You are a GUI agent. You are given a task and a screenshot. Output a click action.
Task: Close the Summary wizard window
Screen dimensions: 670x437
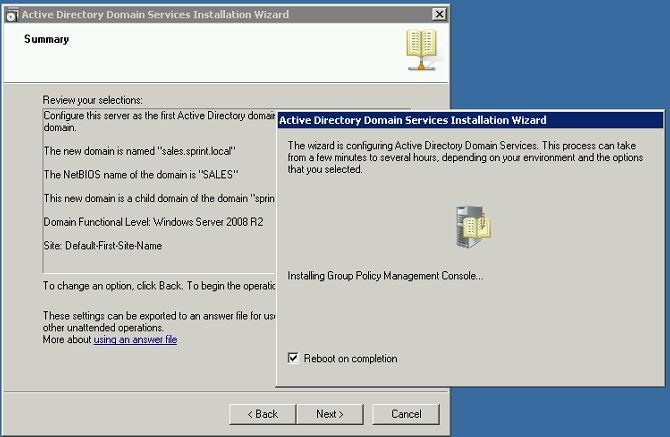tap(439, 15)
